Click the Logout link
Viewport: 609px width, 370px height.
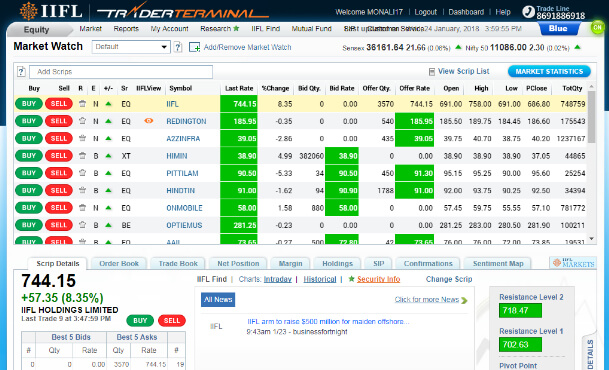click(x=426, y=12)
